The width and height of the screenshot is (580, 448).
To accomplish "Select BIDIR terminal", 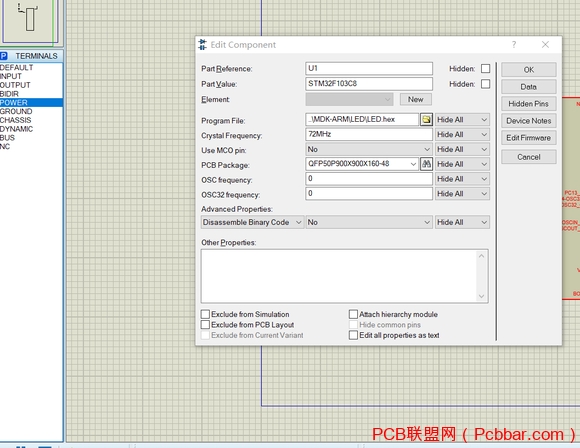I will [x=31, y=94].
